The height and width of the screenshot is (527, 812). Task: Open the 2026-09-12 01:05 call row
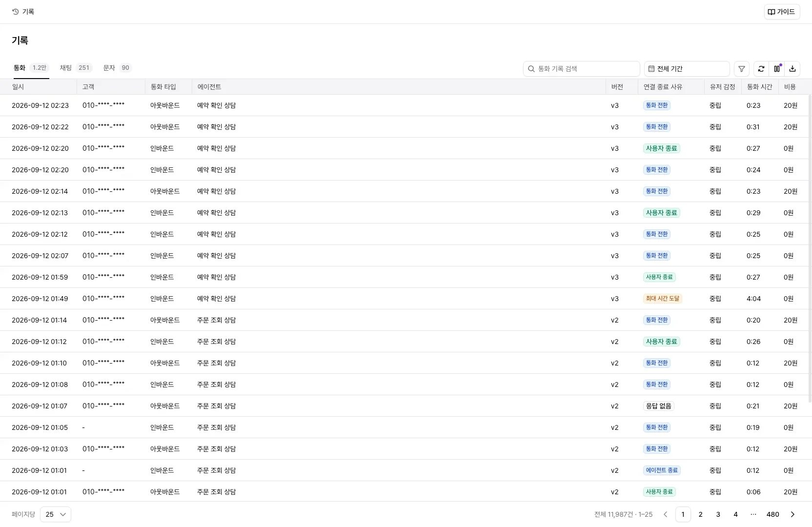coord(404,427)
